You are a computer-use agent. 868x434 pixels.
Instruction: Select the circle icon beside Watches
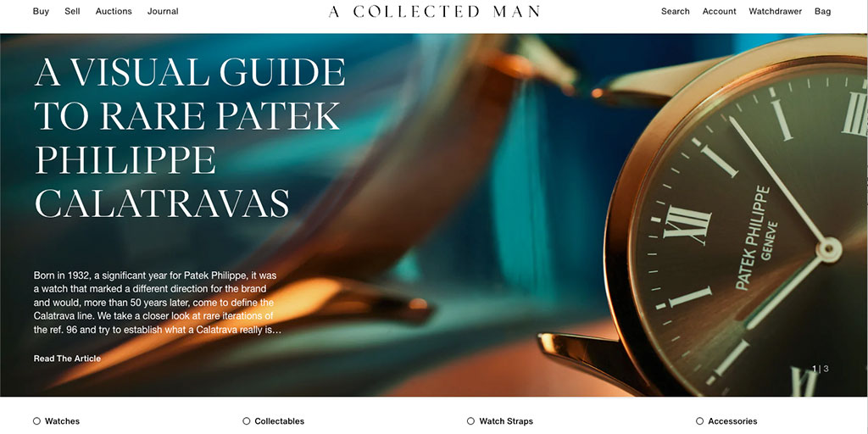pos(36,421)
